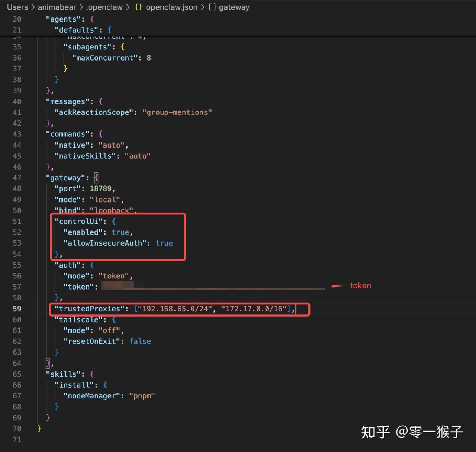476x452 pixels.
Task: Click the curly-brace icon before openclaw.json breadcrumb
Action: click(138, 7)
